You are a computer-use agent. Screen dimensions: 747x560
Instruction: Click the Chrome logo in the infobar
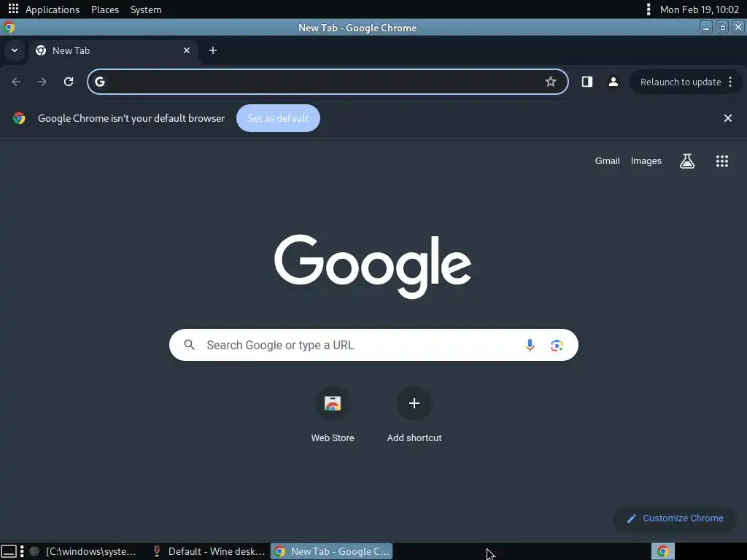click(x=19, y=118)
